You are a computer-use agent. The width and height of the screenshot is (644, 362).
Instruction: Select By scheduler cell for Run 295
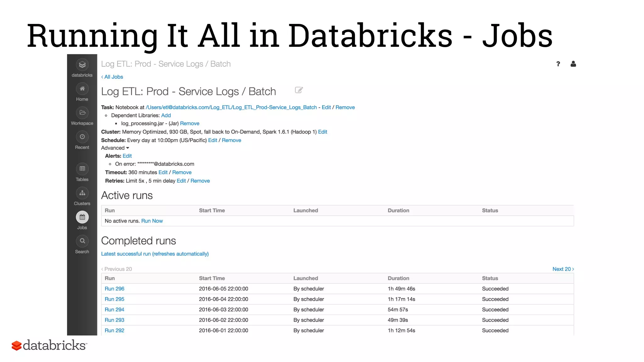coord(308,299)
